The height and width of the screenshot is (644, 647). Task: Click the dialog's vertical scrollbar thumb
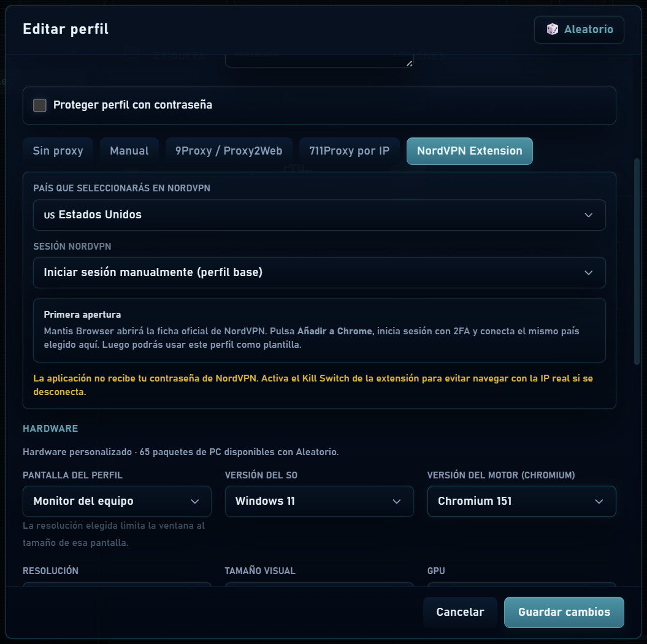[637, 261]
